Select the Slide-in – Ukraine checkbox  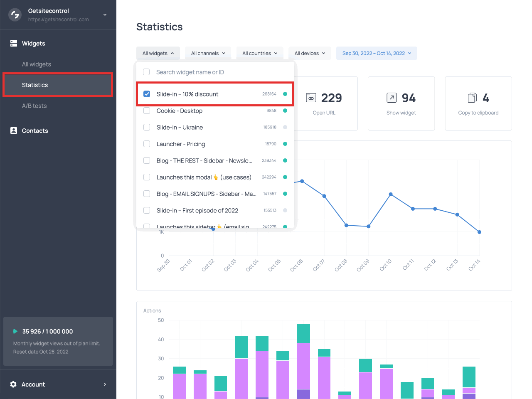146,127
